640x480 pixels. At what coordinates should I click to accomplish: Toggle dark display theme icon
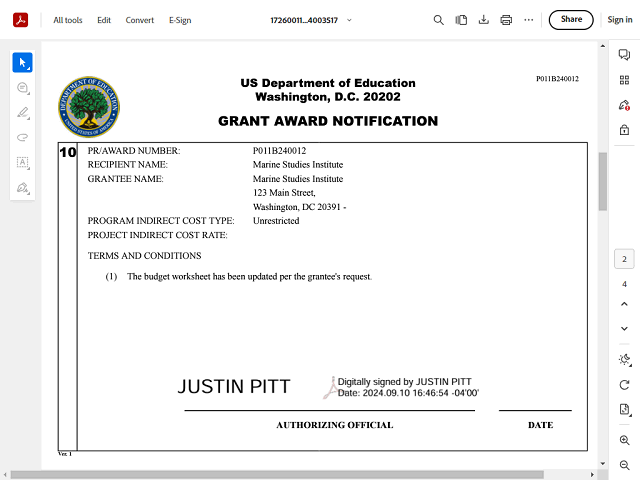(x=624, y=359)
